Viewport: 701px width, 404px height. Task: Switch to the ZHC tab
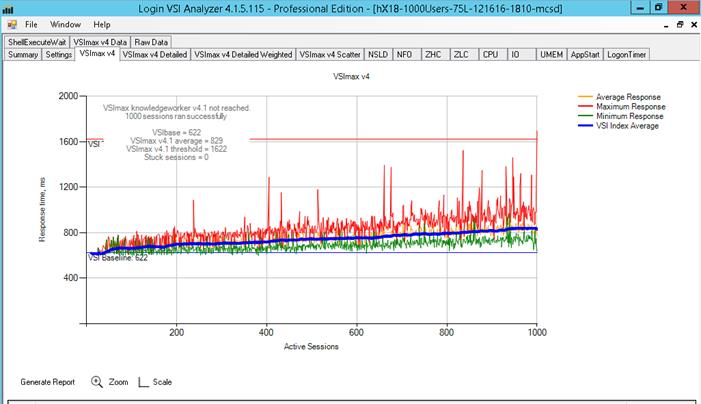[x=433, y=55]
